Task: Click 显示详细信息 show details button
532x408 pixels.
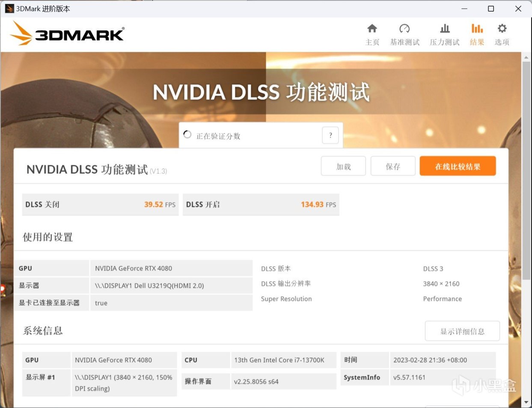Action: [462, 331]
